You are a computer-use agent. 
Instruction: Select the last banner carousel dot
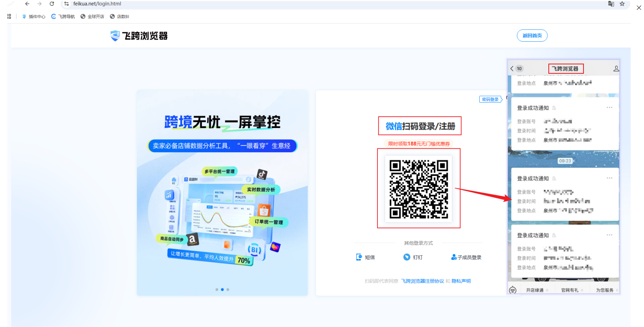coord(228,290)
